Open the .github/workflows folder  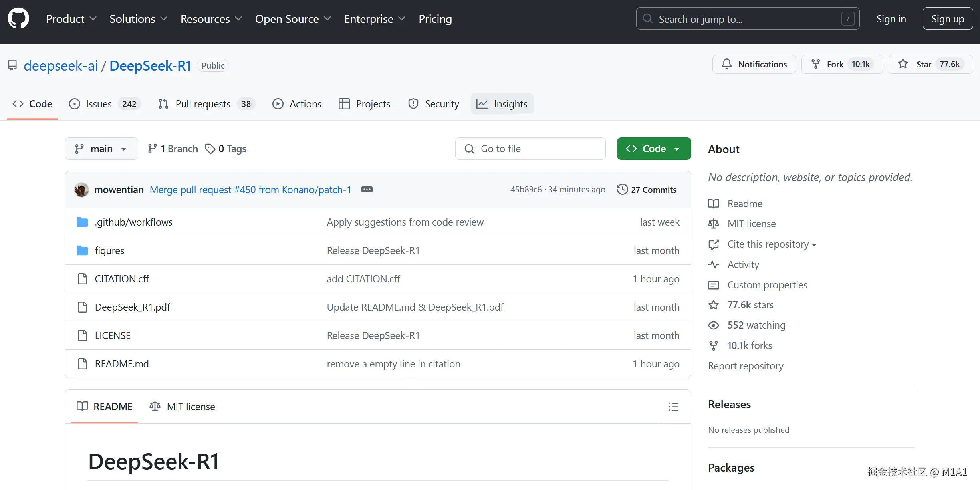coord(133,222)
